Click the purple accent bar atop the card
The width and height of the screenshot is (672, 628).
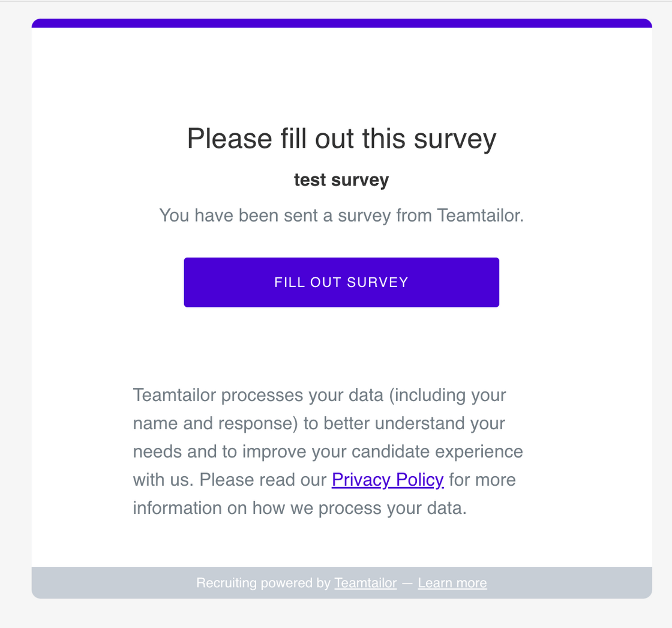point(341,23)
